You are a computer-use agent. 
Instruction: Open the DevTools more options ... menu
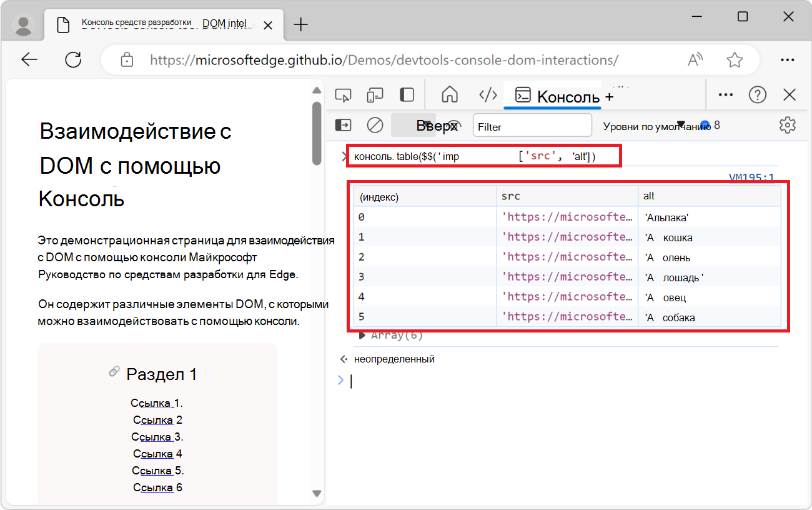click(725, 94)
